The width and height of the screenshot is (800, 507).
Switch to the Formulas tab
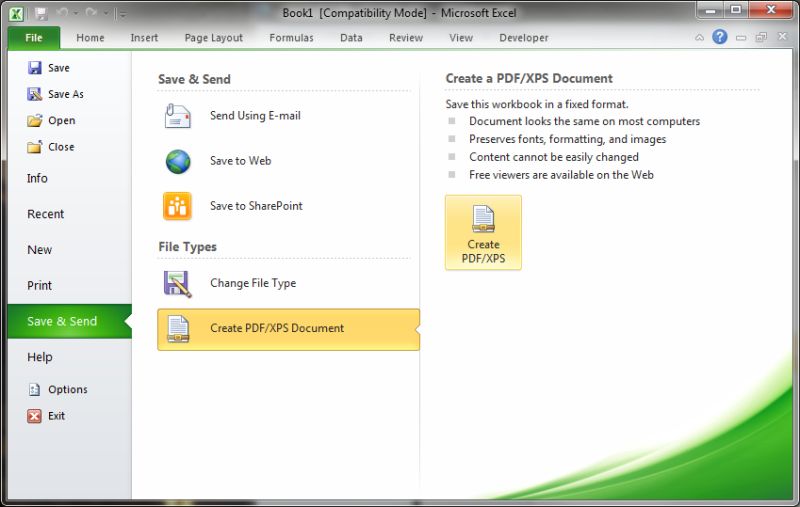291,38
